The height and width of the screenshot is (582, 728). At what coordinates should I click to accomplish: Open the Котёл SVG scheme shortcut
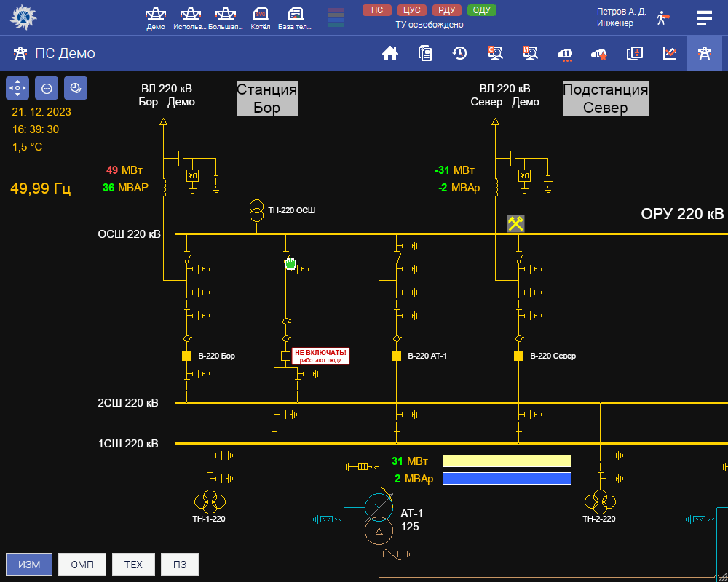pos(261,17)
